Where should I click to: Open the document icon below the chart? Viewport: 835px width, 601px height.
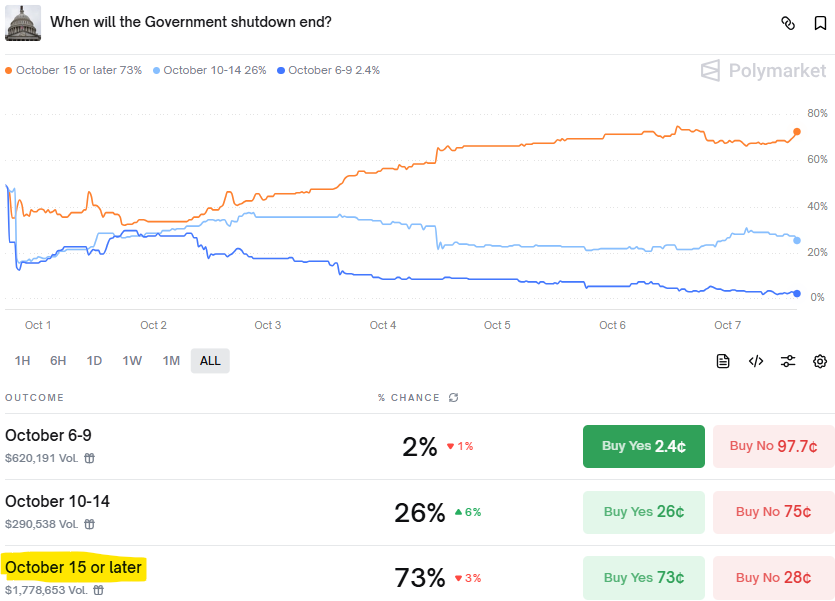coord(723,361)
